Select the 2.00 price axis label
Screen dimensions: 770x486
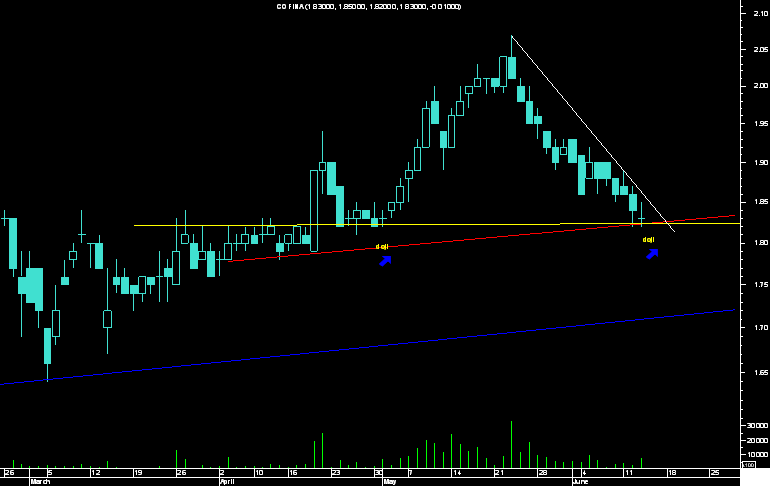pos(761,86)
